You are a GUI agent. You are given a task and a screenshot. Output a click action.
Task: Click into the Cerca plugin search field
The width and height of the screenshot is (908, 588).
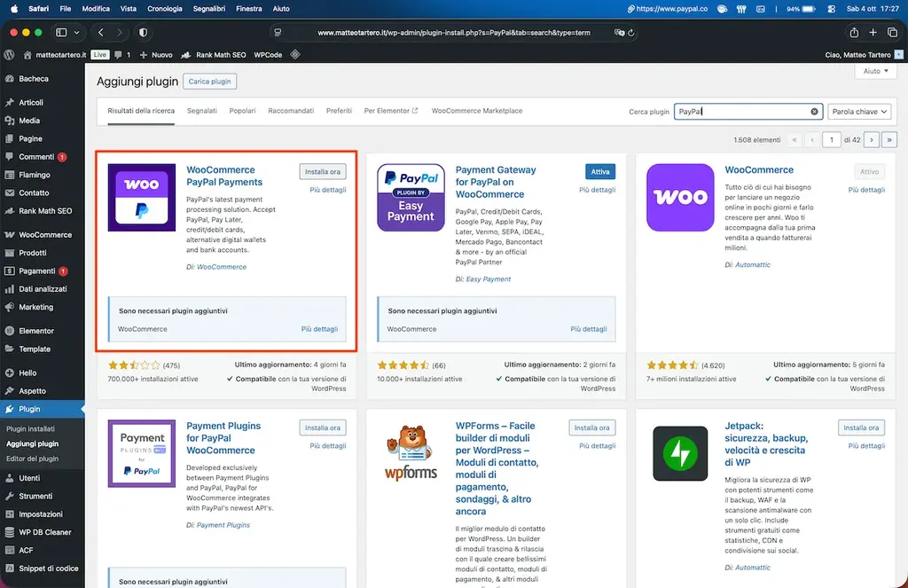(740, 112)
